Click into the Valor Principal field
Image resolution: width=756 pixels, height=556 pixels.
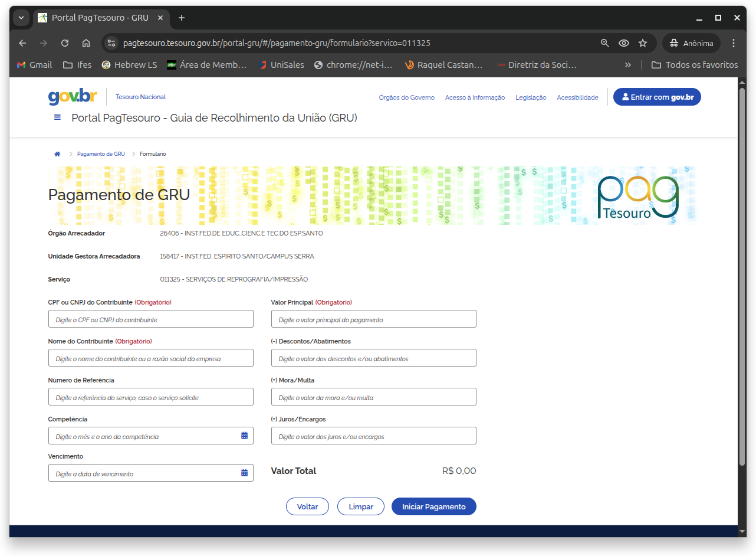click(373, 319)
